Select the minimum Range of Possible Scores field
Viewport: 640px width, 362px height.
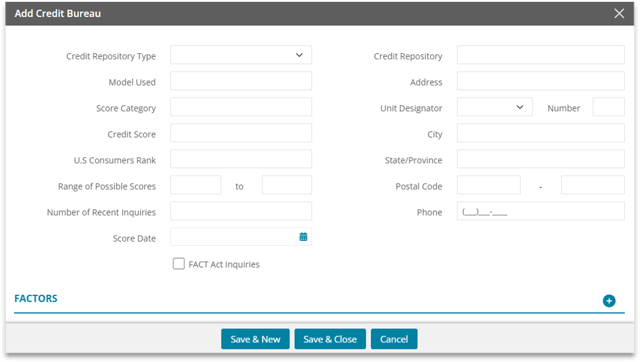coord(196,185)
